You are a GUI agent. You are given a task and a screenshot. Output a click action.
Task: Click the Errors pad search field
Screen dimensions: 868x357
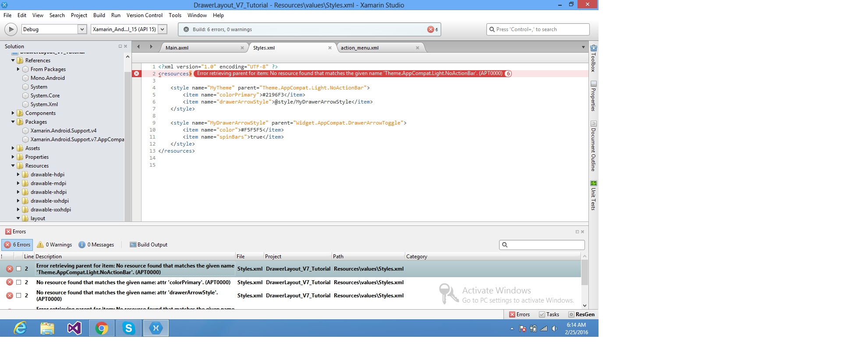pyautogui.click(x=542, y=245)
